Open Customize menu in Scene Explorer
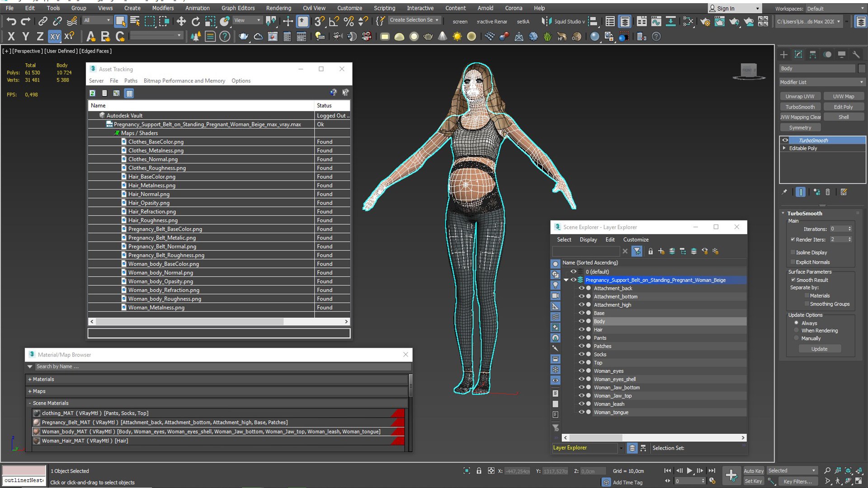868x488 pixels. click(636, 239)
